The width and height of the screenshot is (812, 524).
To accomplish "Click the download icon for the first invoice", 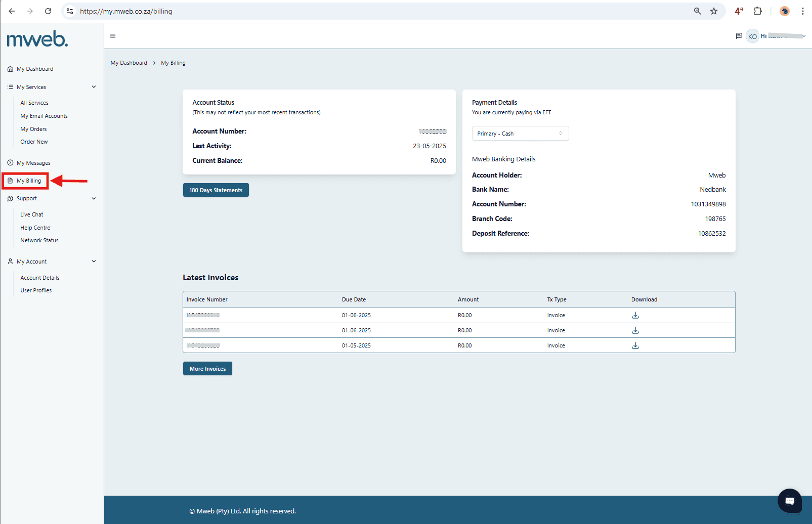I will tap(635, 315).
